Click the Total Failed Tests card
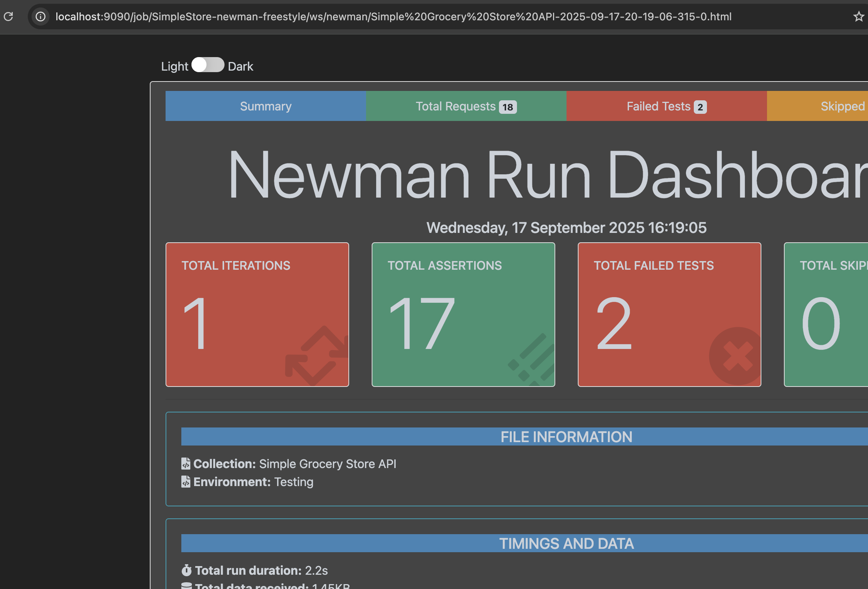Viewport: 868px width, 589px height. pos(669,314)
